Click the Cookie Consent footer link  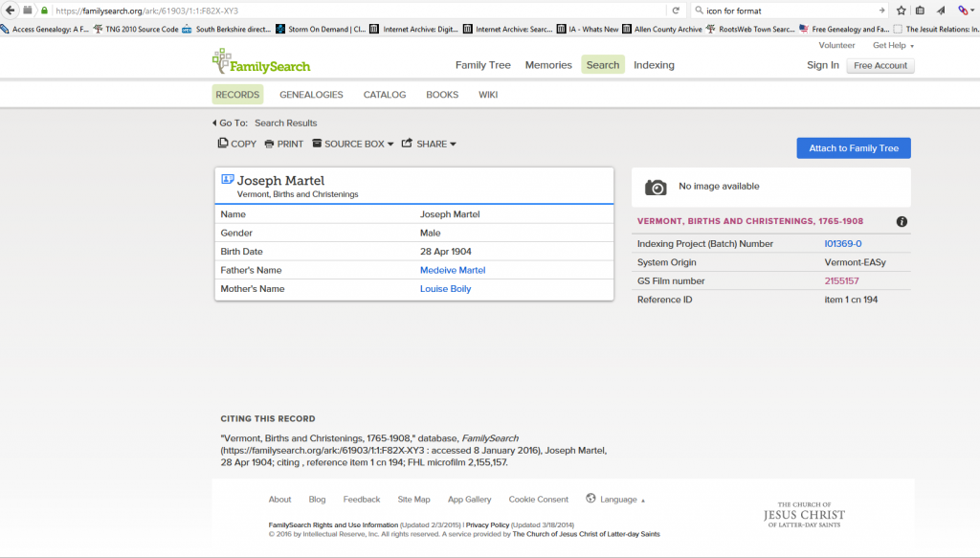(538, 500)
